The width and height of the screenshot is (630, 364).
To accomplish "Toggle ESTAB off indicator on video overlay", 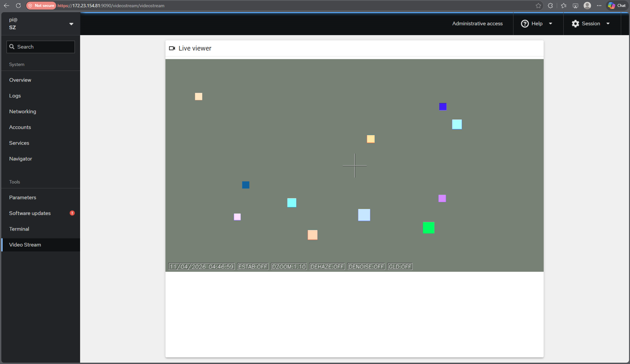I will pyautogui.click(x=253, y=267).
